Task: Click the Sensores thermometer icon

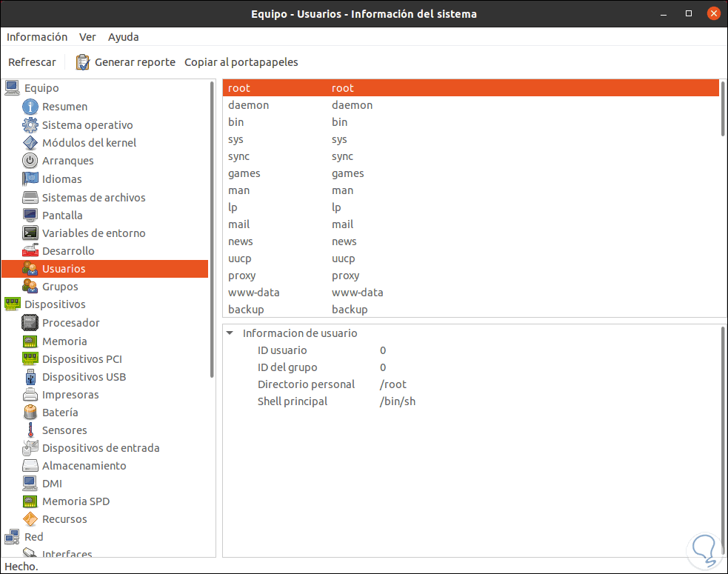Action: pyautogui.click(x=30, y=430)
